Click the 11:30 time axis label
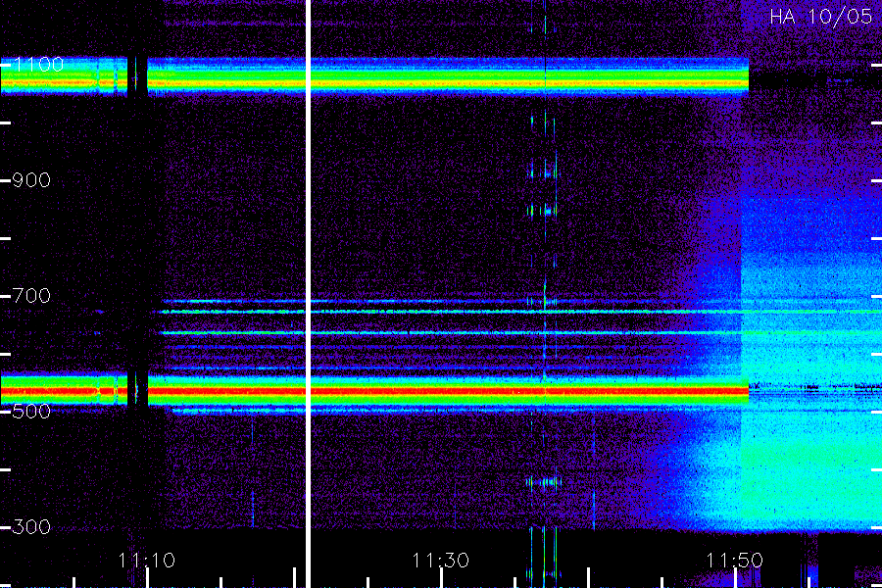Screen dimensions: 882x588 tap(440, 560)
